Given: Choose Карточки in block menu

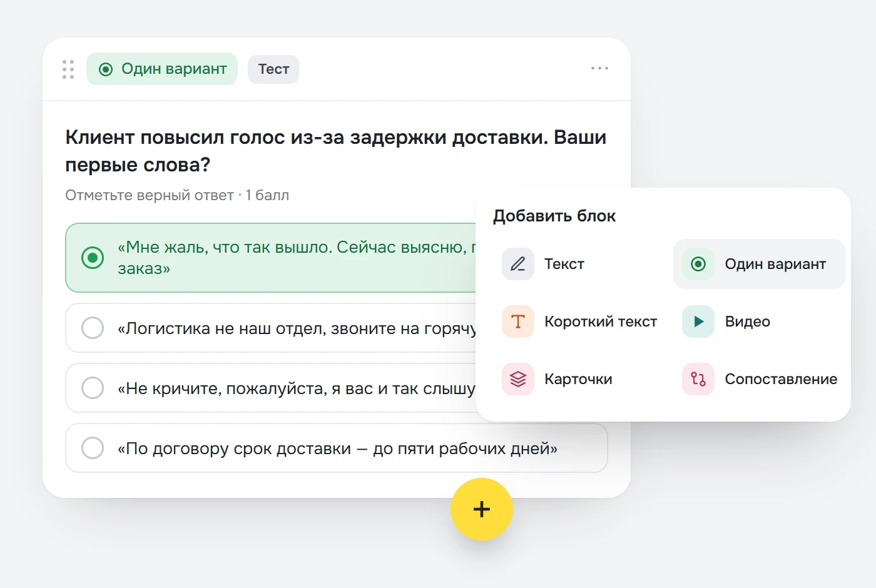Looking at the screenshot, I should tap(578, 379).
